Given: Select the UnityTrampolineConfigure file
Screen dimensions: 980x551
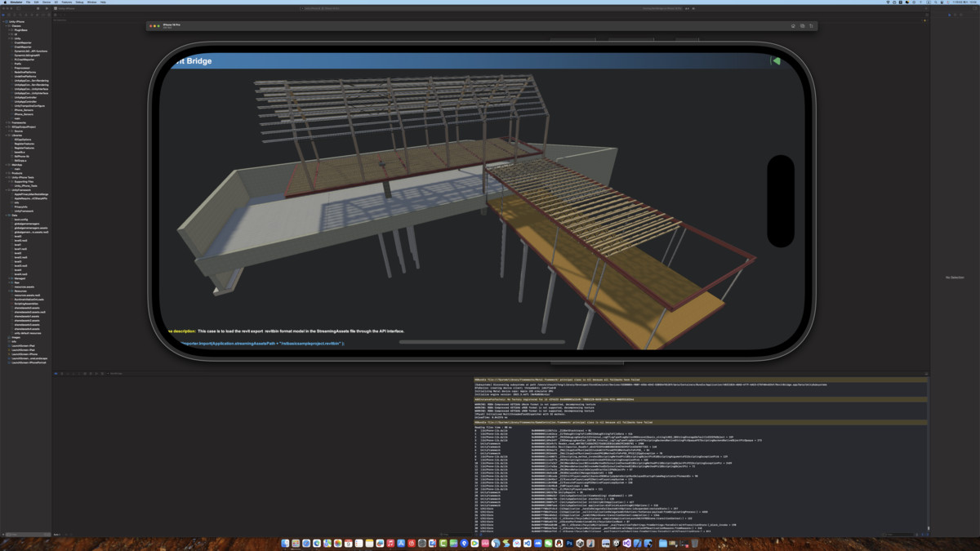Looking at the screenshot, I should tap(29, 106).
